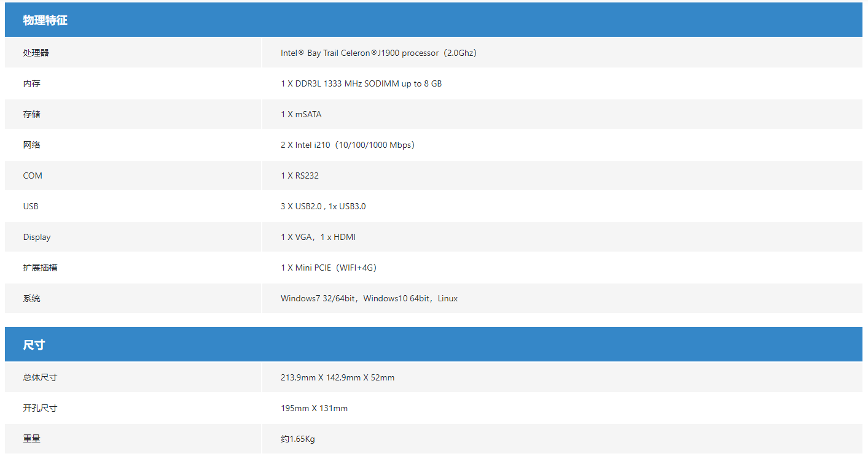
Task: Select the 1 X RS232 value
Action: pos(300,175)
